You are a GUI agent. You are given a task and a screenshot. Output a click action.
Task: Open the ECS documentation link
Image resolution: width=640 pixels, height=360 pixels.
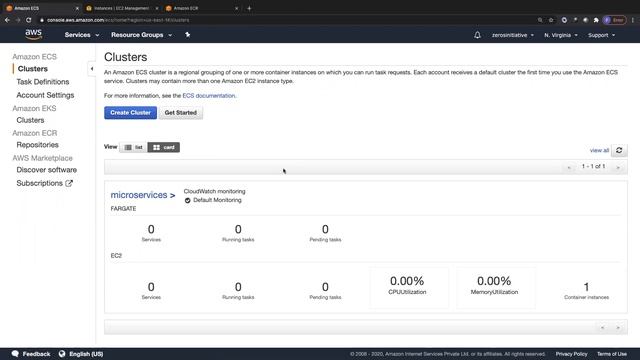(209, 96)
